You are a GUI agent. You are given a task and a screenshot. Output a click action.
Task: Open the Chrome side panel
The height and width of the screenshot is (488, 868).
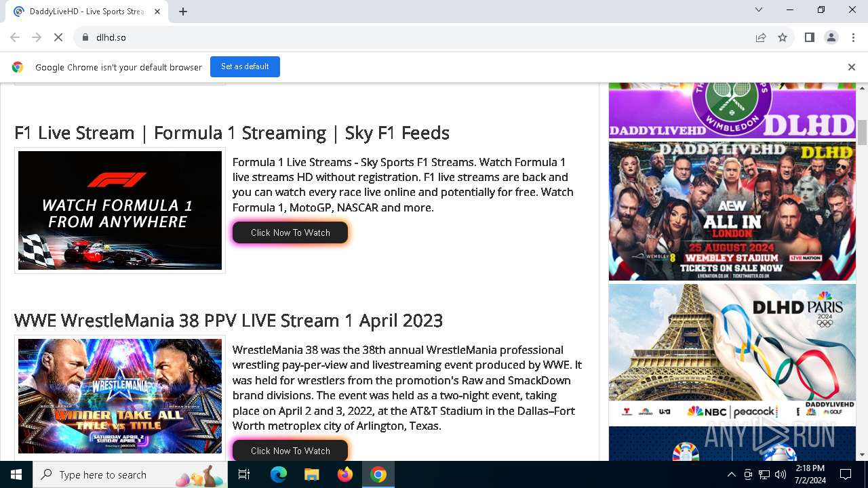[809, 37]
